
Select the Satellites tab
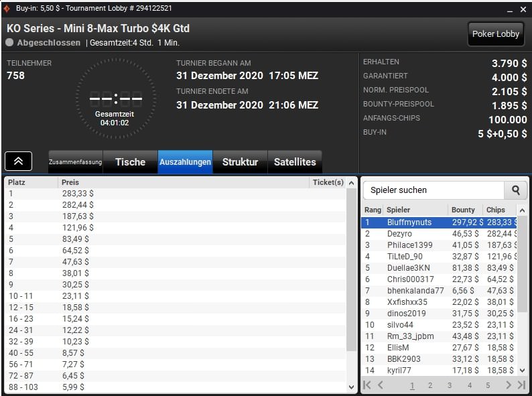click(x=295, y=162)
